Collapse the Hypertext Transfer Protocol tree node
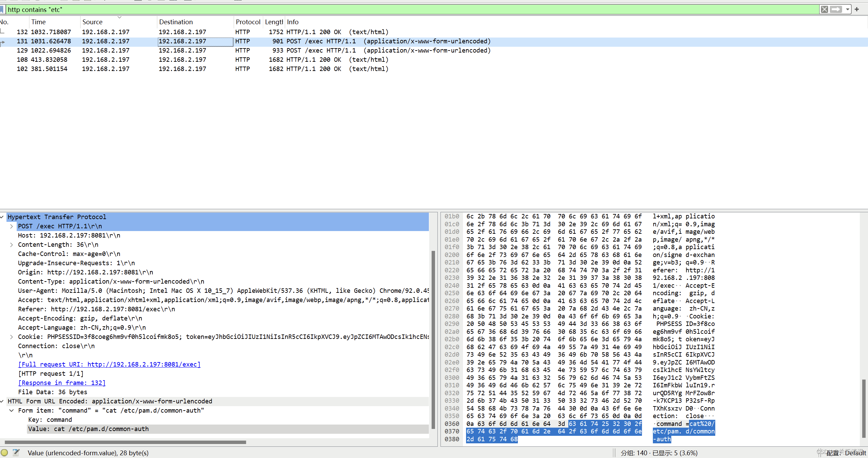This screenshot has height=458, width=868. [2, 217]
